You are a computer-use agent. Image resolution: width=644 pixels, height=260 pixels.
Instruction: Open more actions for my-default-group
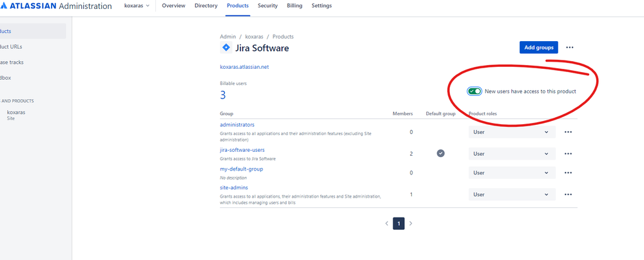(x=568, y=172)
